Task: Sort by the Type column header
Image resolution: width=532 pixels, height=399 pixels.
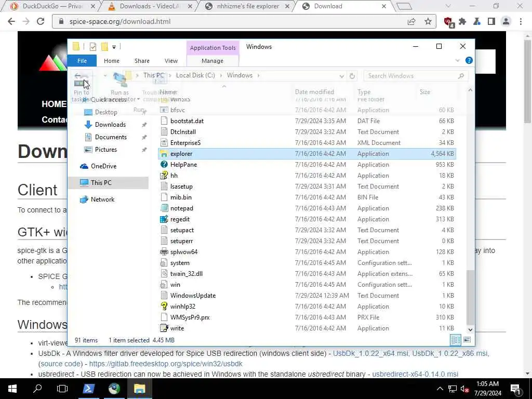Action: click(364, 92)
